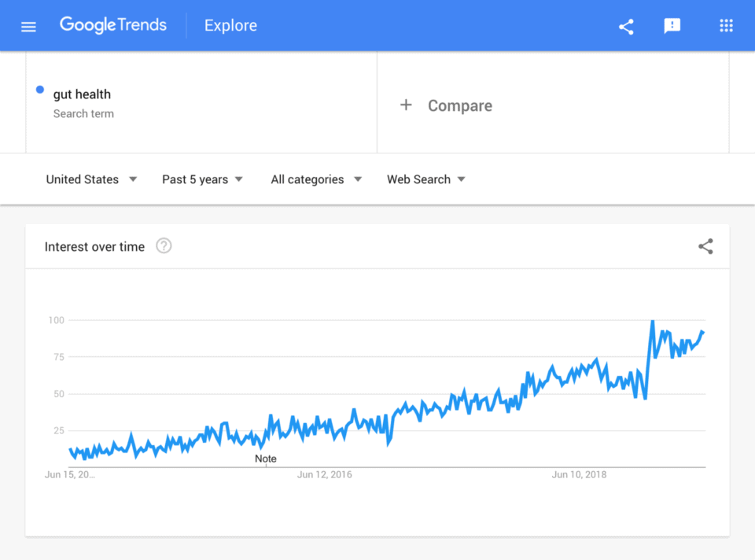The height and width of the screenshot is (560, 755).
Task: Click the Note link on the chart
Action: click(265, 459)
